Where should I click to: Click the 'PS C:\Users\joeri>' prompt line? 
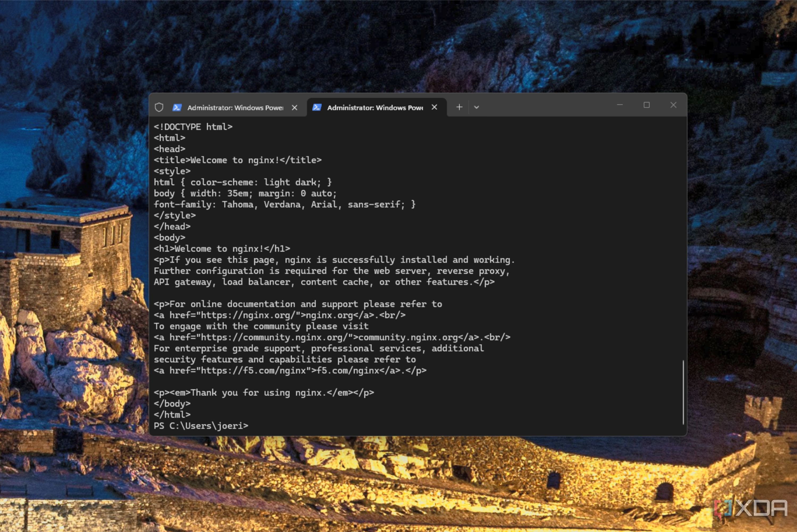(201, 426)
